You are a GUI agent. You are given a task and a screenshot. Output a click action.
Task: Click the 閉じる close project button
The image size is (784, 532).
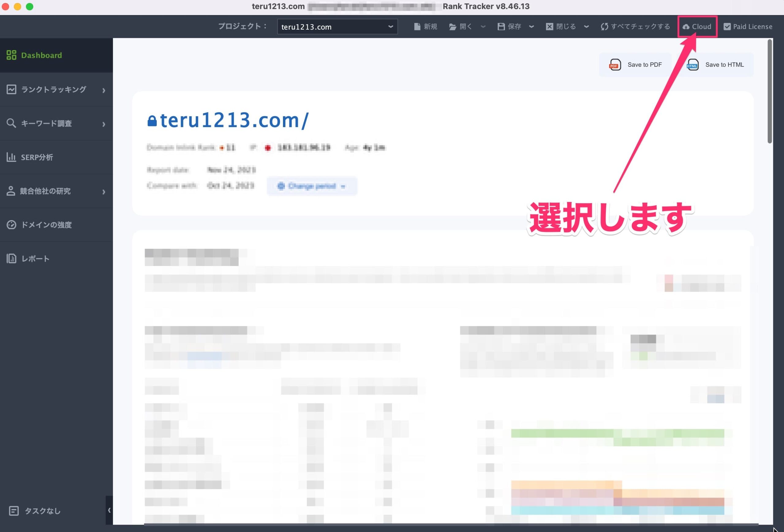click(561, 27)
